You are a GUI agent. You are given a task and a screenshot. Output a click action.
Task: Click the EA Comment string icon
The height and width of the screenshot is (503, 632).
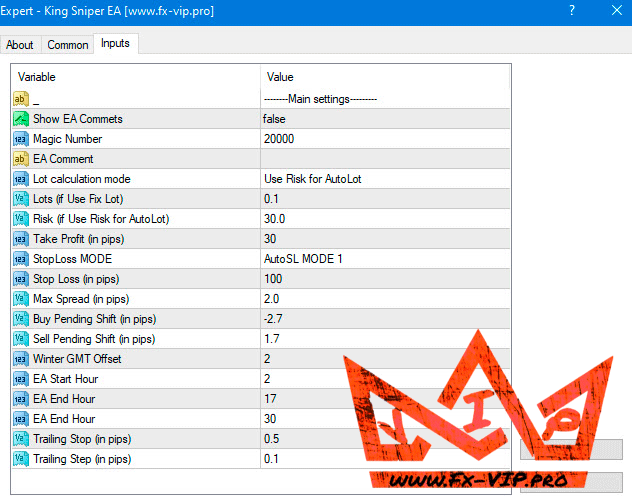(x=20, y=159)
